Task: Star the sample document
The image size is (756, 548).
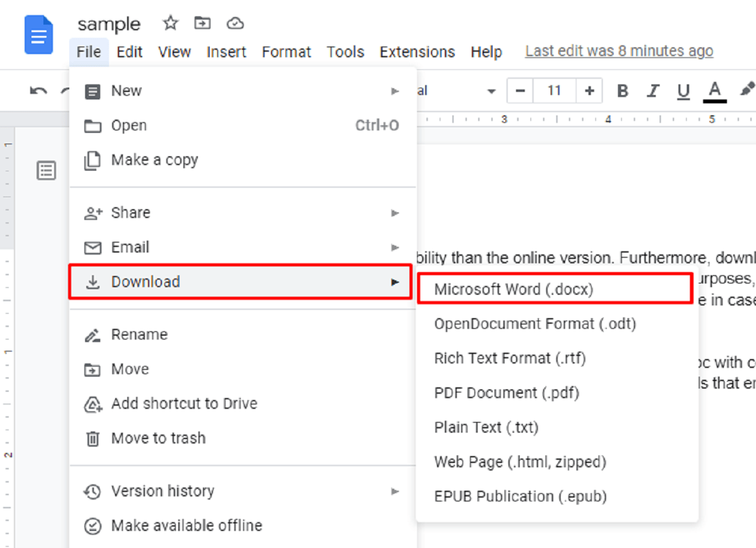Action: click(170, 23)
